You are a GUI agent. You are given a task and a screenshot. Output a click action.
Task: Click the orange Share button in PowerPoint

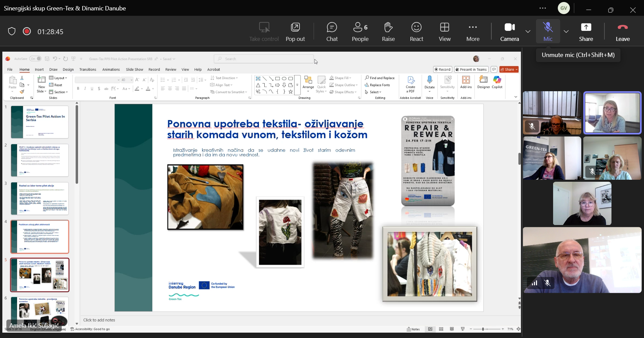[x=509, y=69]
